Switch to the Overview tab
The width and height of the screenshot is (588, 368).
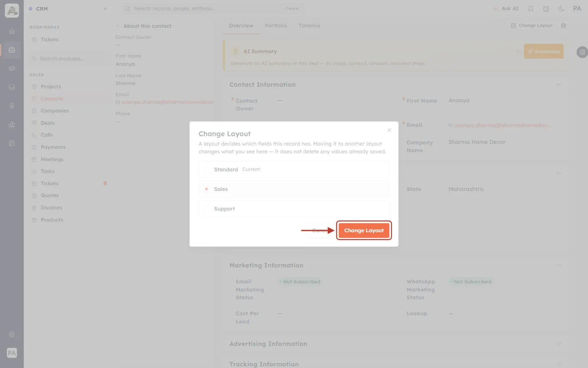[241, 25]
